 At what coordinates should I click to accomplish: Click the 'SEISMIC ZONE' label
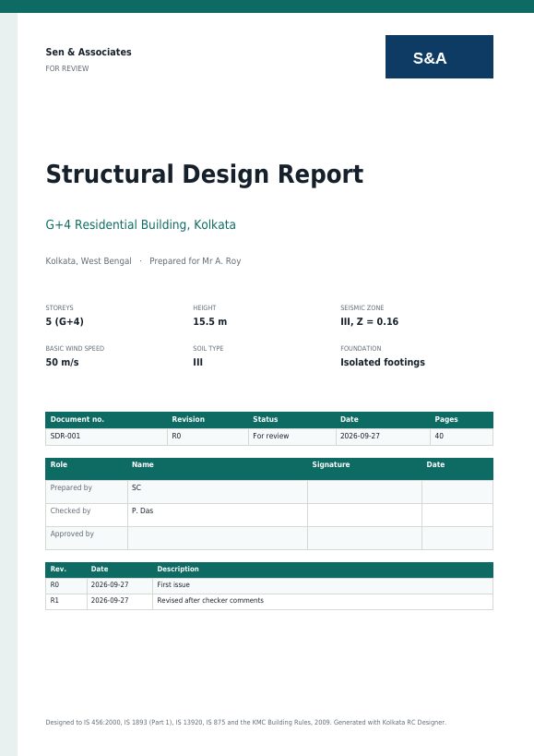point(362,307)
